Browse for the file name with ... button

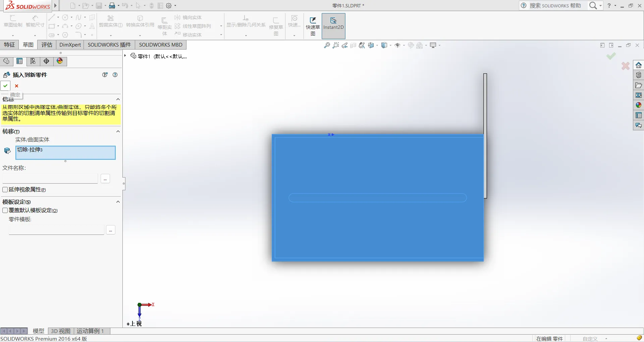tap(105, 179)
